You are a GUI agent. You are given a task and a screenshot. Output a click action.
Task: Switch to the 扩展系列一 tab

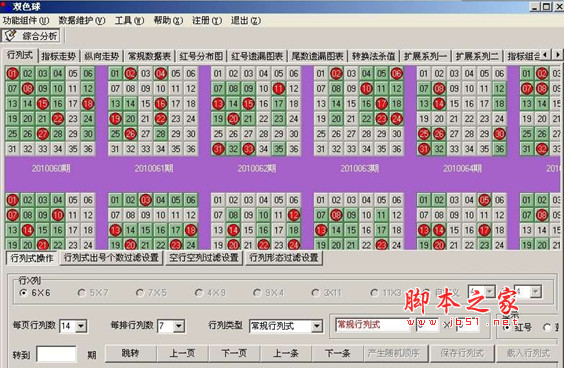(425, 56)
